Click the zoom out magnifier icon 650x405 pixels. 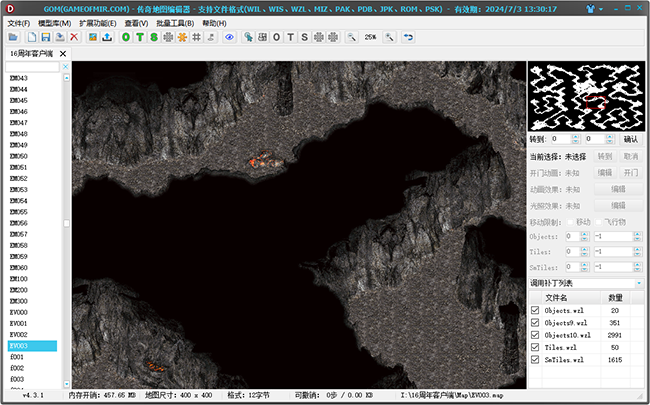351,37
